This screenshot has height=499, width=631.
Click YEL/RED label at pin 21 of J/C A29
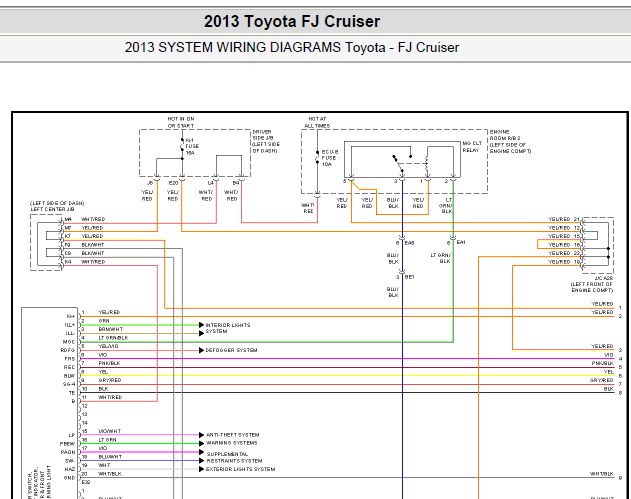(x=559, y=219)
